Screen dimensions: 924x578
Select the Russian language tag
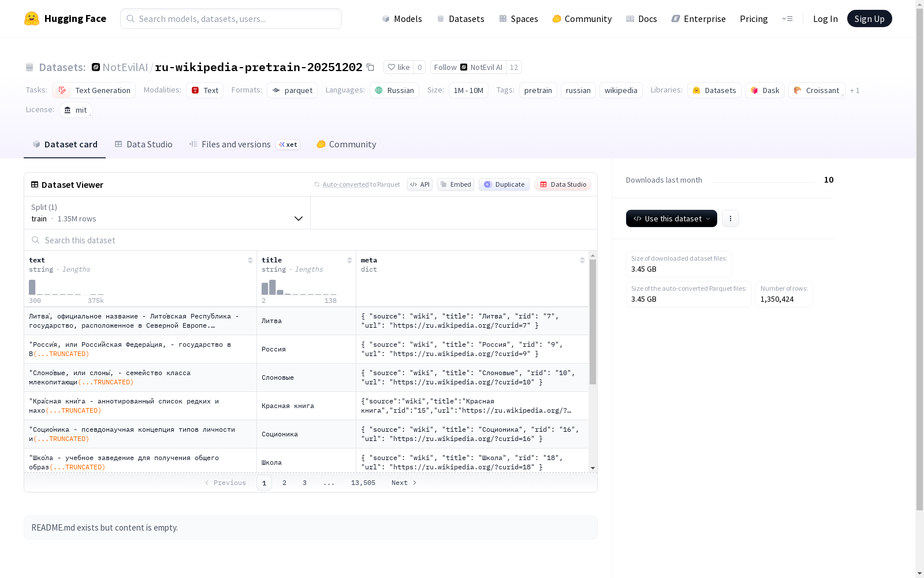click(x=394, y=90)
